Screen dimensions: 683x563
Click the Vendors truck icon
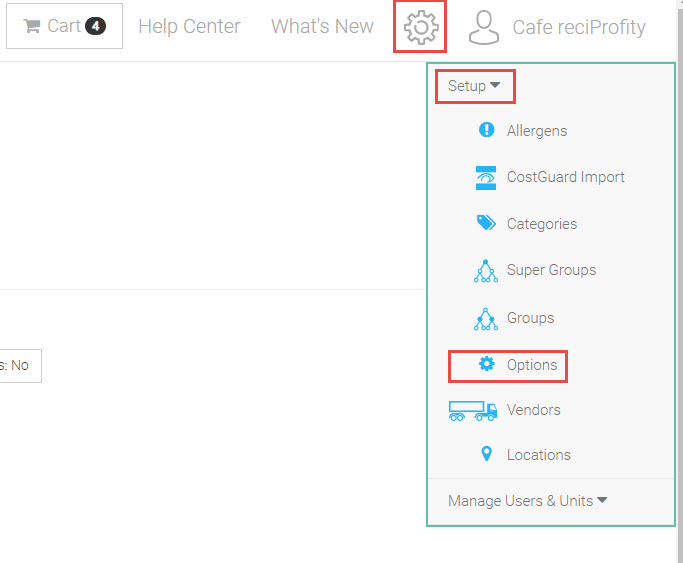(473, 410)
